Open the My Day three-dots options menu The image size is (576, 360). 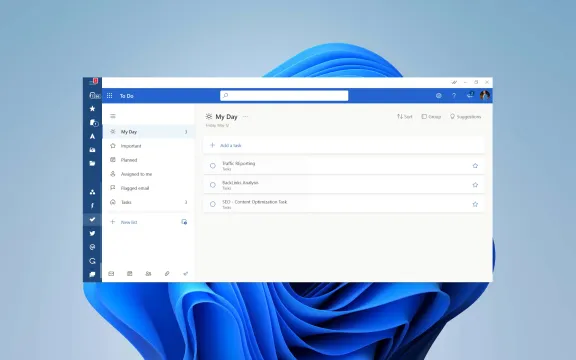pos(245,117)
